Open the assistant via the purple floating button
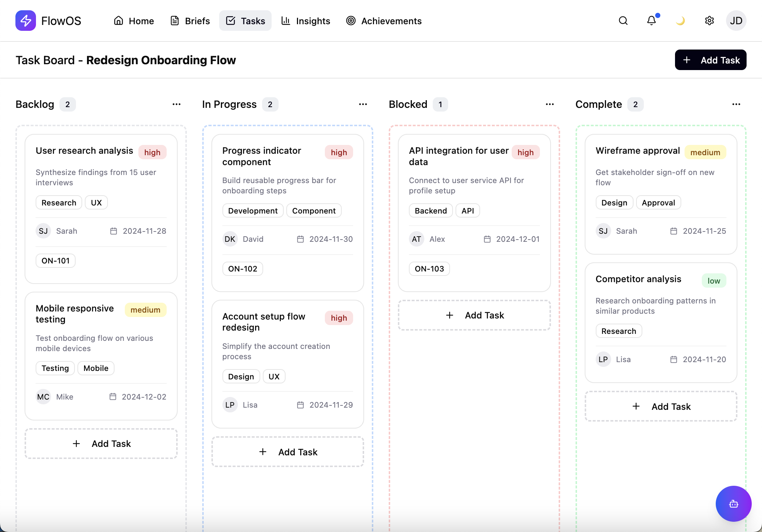The height and width of the screenshot is (532, 762). pyautogui.click(x=733, y=504)
